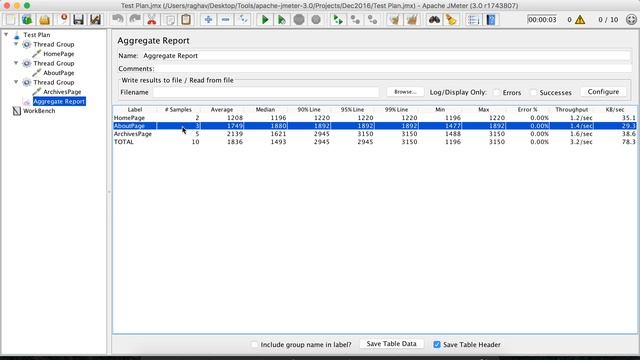Screen dimensions: 640x360
Task: Click the New test plan icon
Action: tap(10, 20)
